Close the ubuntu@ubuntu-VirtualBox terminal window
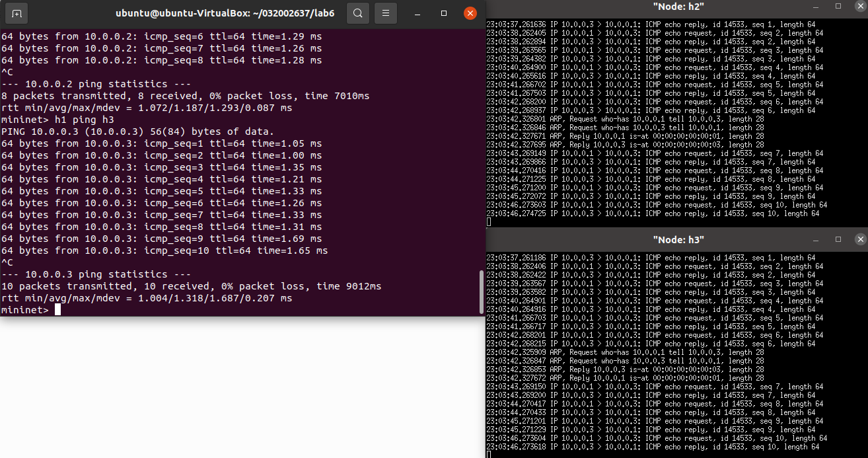This screenshot has width=868, height=458. 470,13
